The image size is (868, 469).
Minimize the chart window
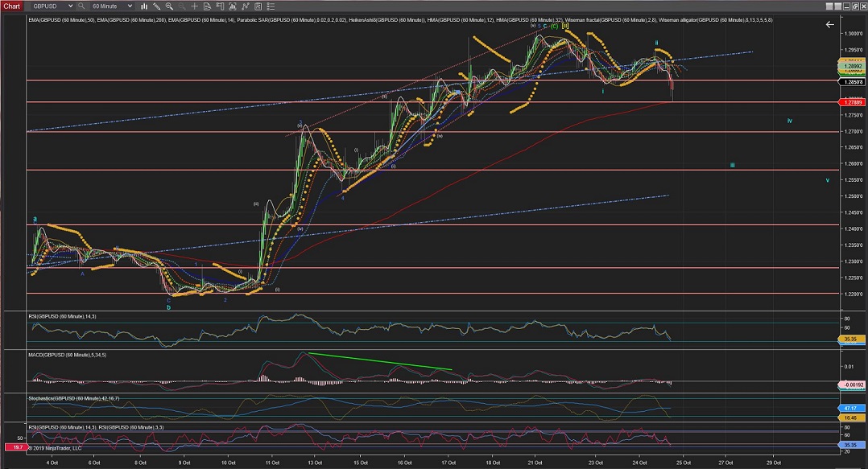847,6
